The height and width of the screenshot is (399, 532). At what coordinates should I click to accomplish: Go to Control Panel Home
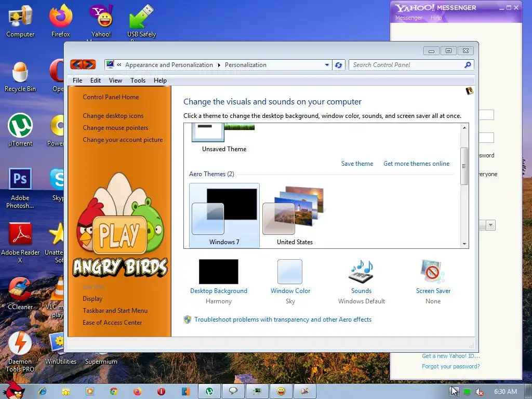(111, 97)
